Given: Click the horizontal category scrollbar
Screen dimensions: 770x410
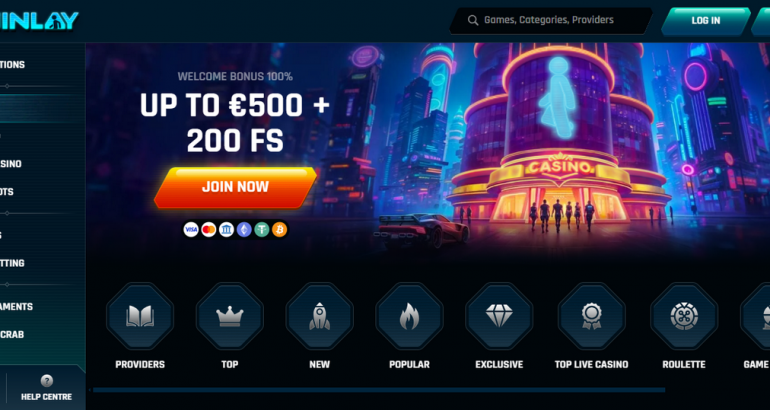Looking at the screenshot, I should (379, 390).
